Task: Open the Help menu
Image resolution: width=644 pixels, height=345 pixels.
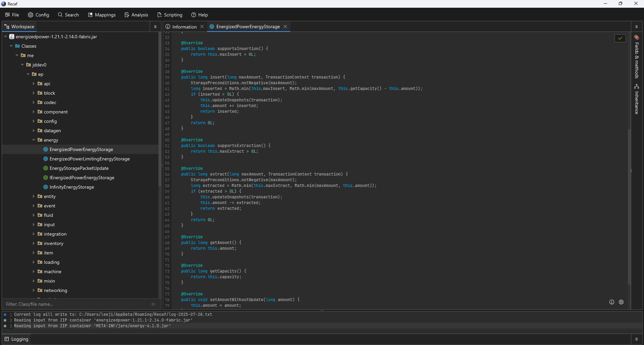Action: [200, 15]
